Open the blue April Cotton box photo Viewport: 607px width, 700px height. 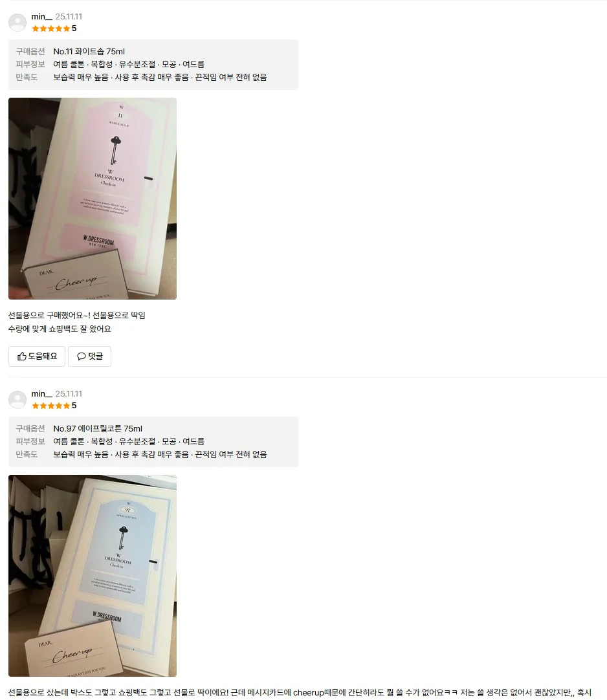[x=93, y=576]
